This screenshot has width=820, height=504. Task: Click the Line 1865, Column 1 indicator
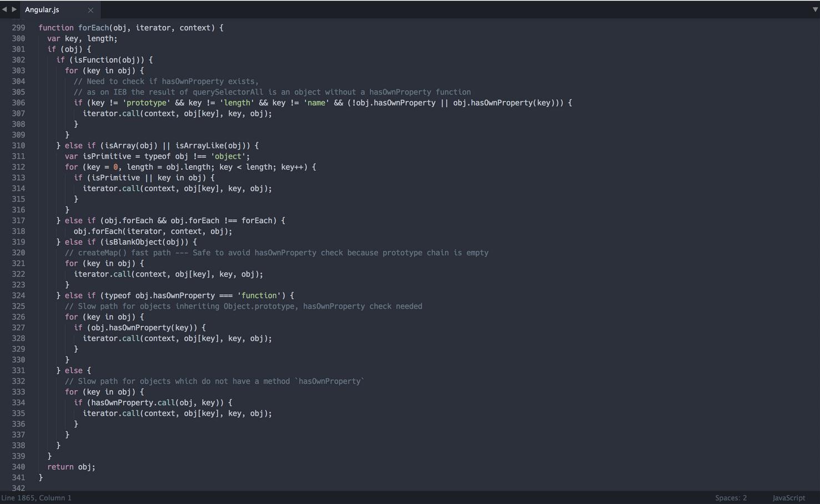coord(37,498)
